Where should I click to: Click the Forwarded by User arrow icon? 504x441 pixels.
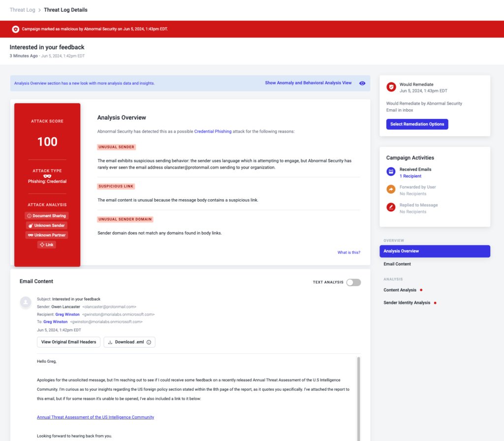coord(391,190)
